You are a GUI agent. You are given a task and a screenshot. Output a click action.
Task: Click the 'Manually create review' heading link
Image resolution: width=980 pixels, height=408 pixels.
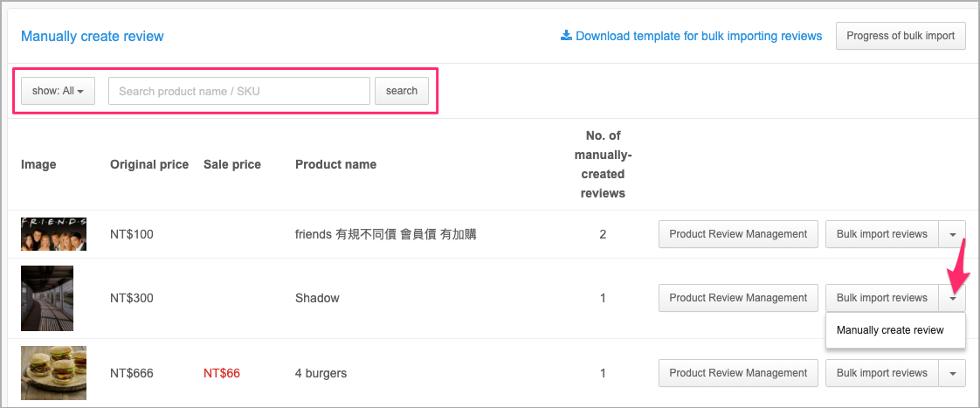[x=93, y=36]
